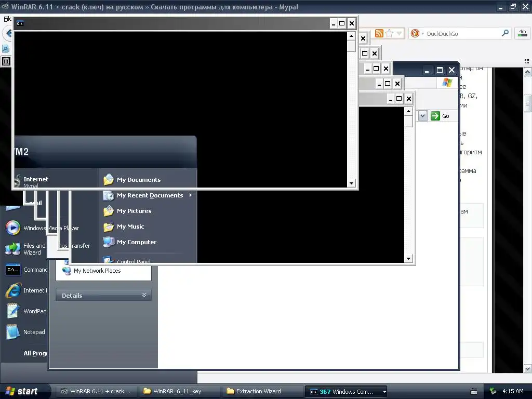532x399 pixels.
Task: Click the keyboard icon in the system tray
Action: [474, 392]
